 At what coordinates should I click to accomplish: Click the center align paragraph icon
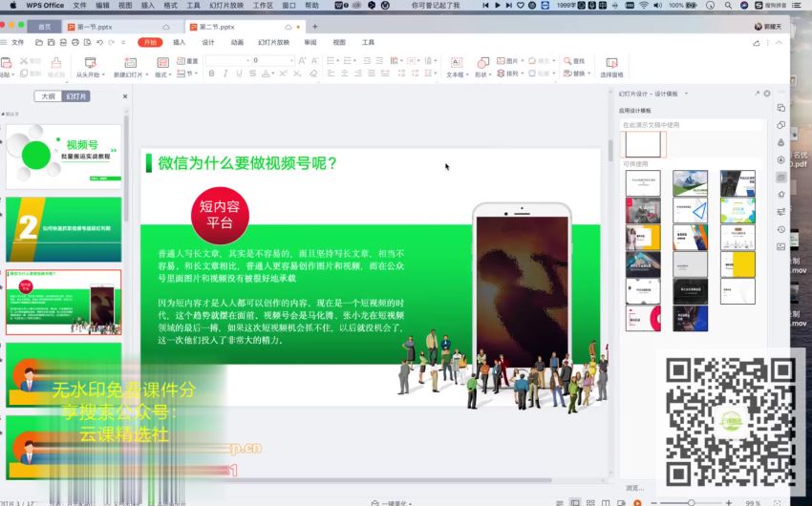pyautogui.click(x=344, y=74)
